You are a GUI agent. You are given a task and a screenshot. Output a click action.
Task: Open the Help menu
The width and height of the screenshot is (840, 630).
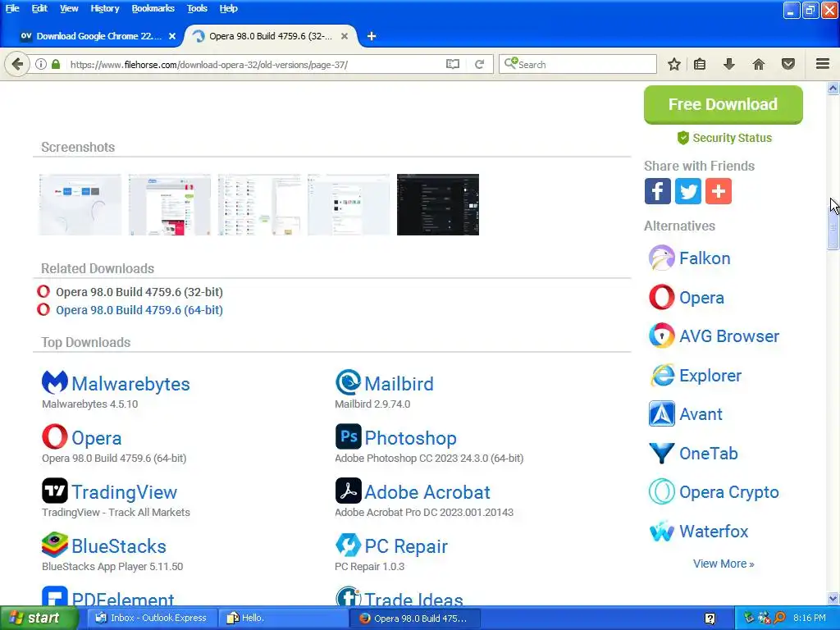[228, 8]
